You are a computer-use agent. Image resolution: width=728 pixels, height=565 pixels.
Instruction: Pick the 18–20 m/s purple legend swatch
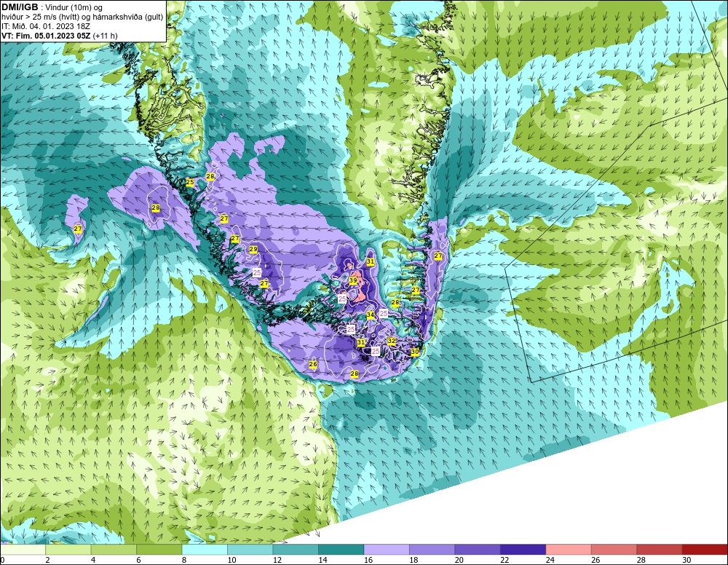432,550
